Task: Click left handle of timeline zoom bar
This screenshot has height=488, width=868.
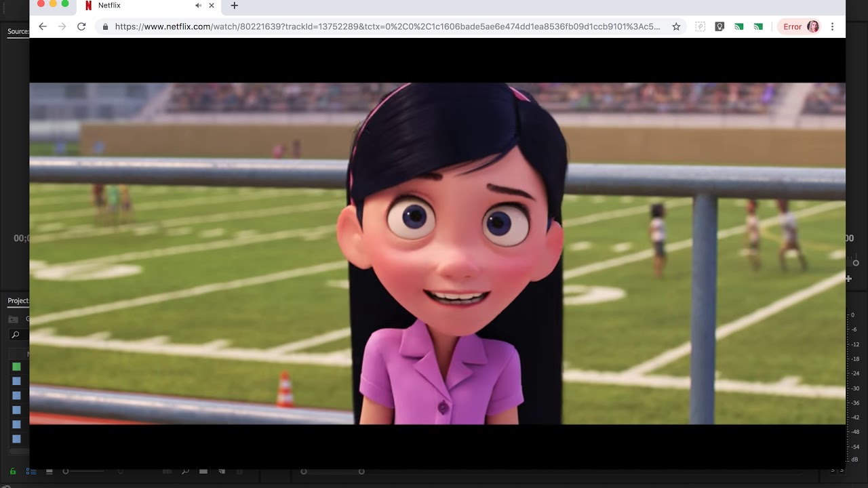Action: click(304, 471)
